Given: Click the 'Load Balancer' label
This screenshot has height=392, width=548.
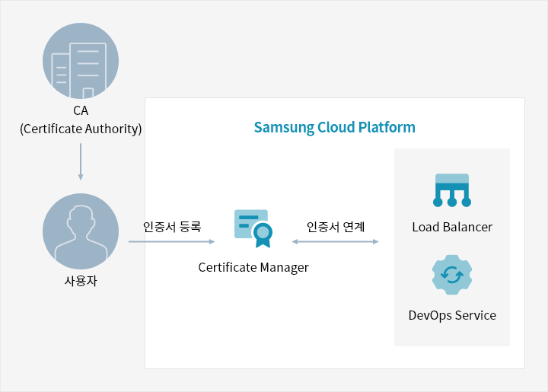Looking at the screenshot, I should [x=452, y=227].
